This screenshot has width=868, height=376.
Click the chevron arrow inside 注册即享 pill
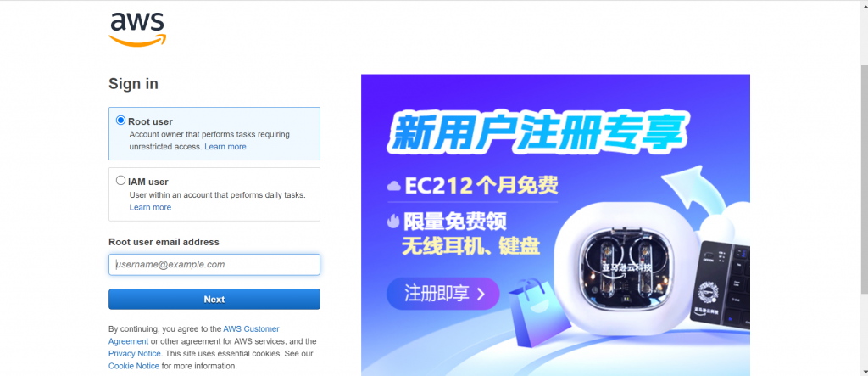pos(481,294)
